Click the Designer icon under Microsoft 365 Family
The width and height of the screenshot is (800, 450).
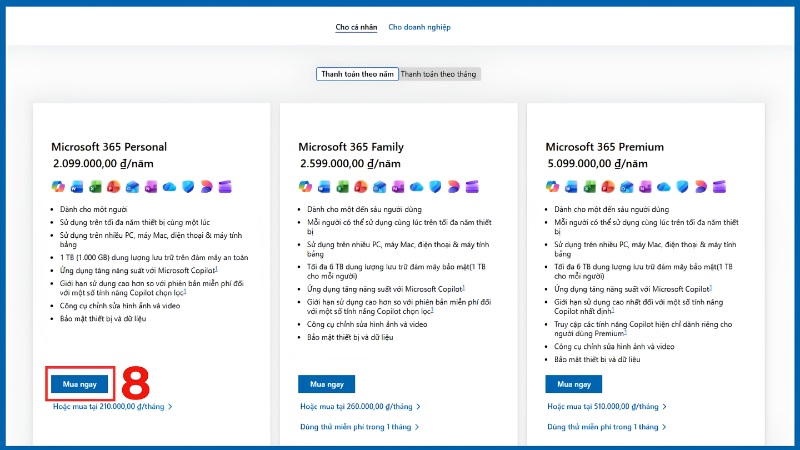(454, 187)
